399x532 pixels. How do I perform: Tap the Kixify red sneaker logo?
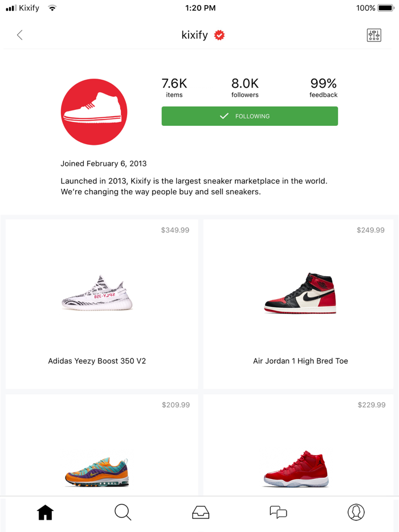pyautogui.click(x=94, y=112)
